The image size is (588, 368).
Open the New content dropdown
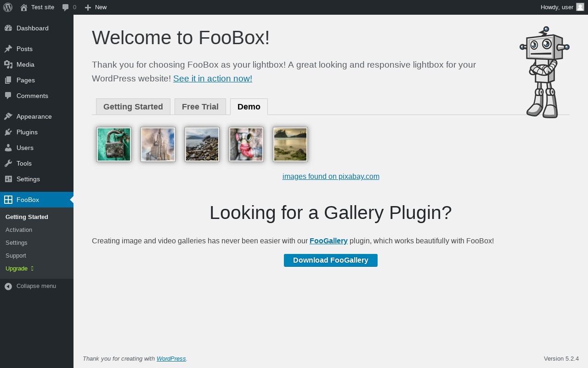click(x=96, y=7)
